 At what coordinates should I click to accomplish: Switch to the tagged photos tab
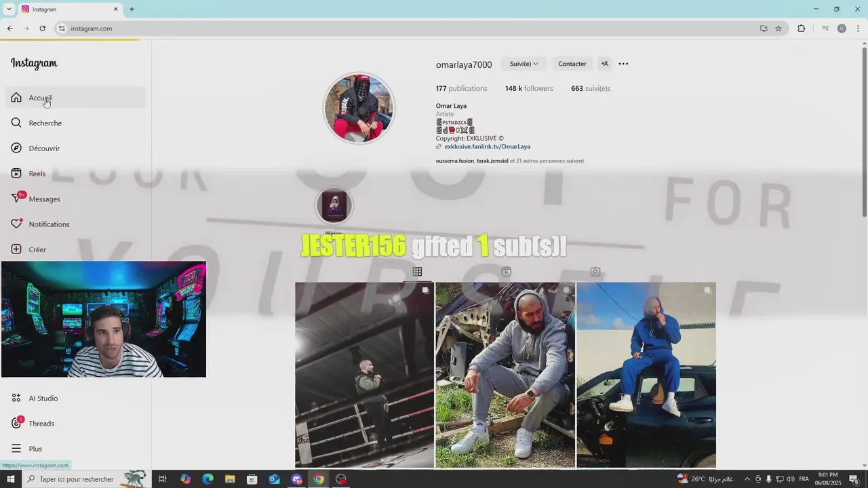595,272
